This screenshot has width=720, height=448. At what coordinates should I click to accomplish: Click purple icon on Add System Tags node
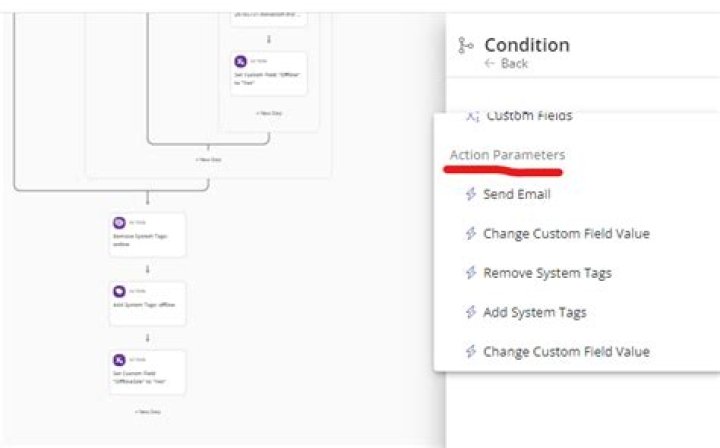point(119,291)
